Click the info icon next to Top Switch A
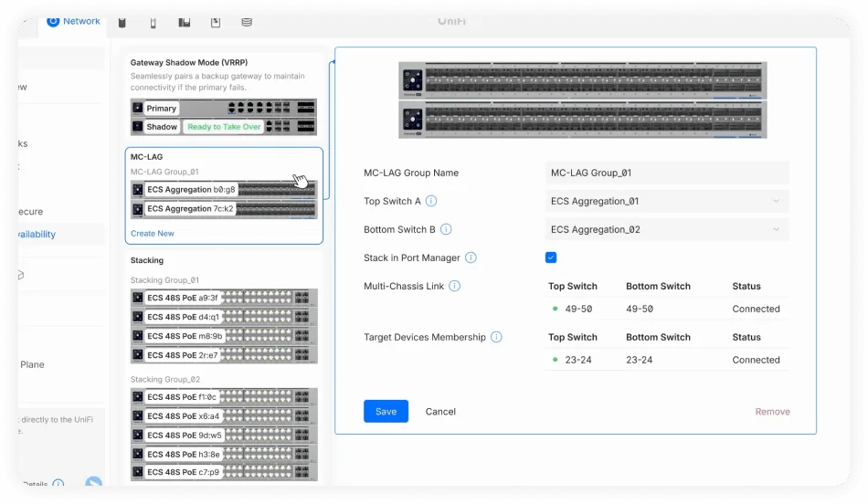 point(431,201)
